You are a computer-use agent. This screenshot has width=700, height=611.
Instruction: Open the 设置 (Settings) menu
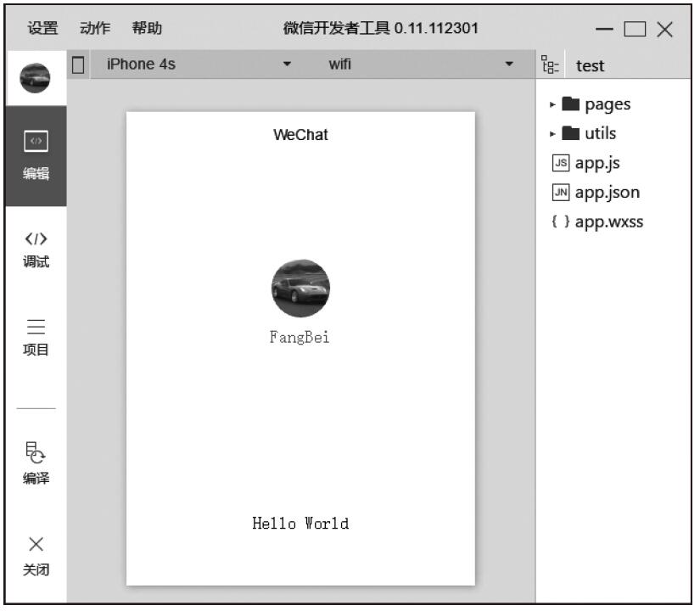(x=42, y=28)
